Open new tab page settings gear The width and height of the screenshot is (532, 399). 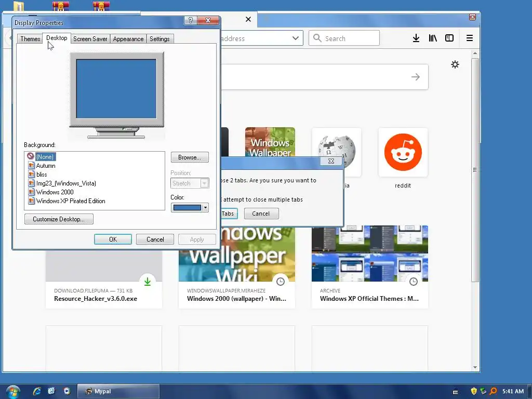point(455,64)
